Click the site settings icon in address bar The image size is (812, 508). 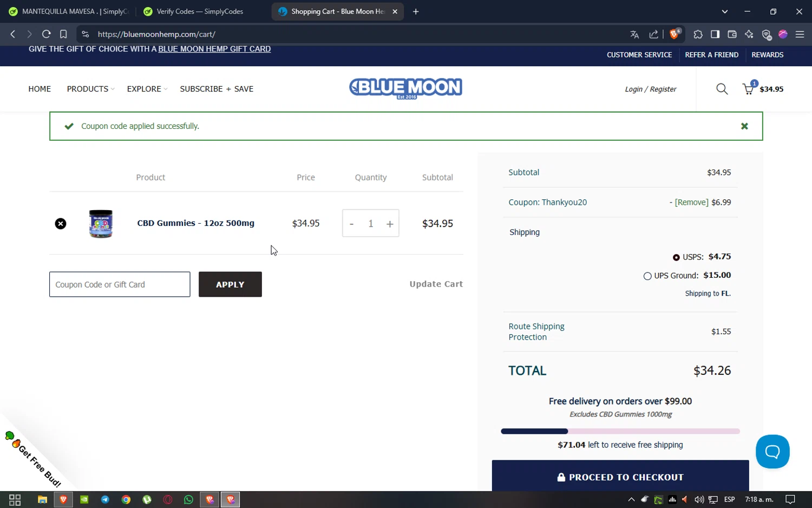tap(85, 34)
